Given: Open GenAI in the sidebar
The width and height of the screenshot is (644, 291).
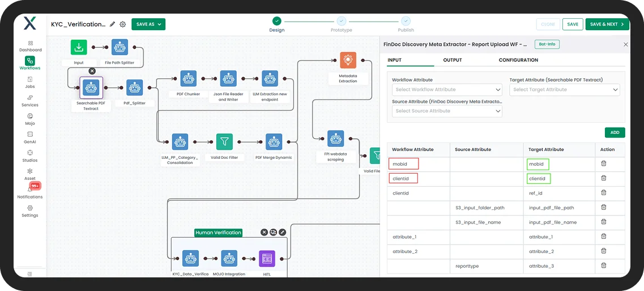Looking at the screenshot, I should pyautogui.click(x=30, y=137).
